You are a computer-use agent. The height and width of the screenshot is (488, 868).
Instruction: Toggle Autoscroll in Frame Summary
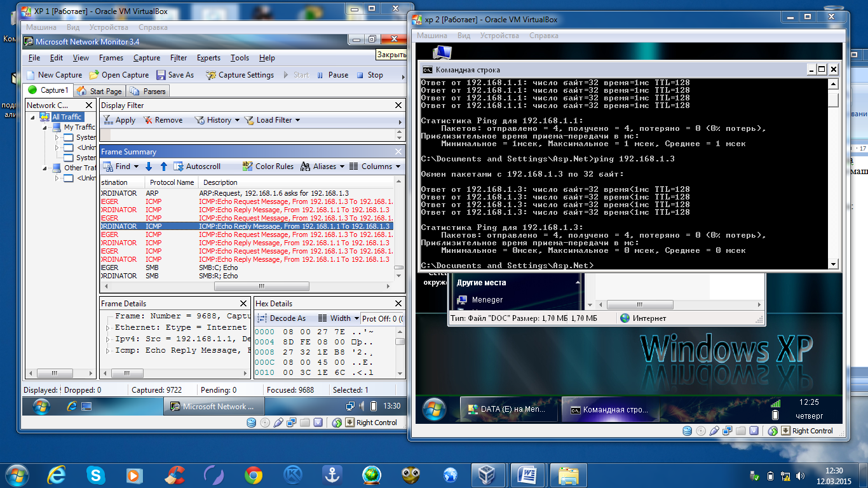click(x=197, y=166)
